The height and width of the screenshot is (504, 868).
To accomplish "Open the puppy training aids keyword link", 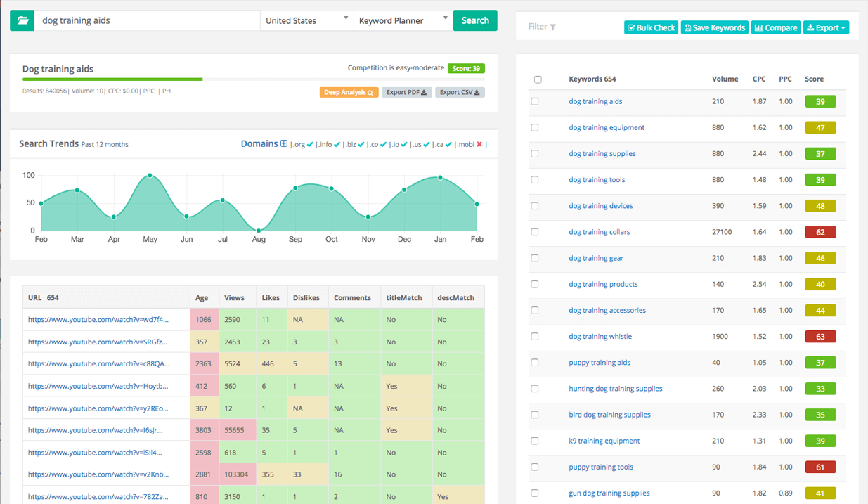I will (600, 363).
